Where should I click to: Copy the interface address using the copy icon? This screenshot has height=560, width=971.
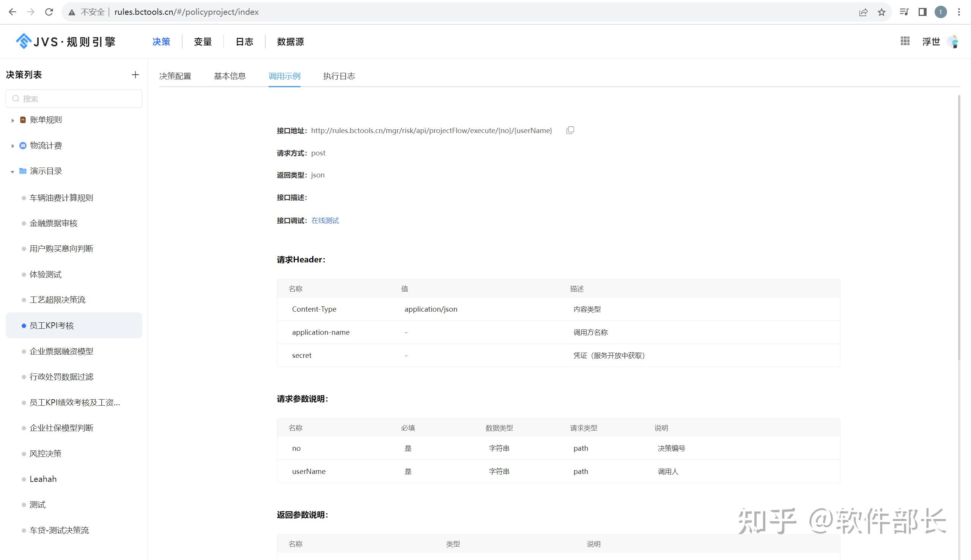pos(570,130)
